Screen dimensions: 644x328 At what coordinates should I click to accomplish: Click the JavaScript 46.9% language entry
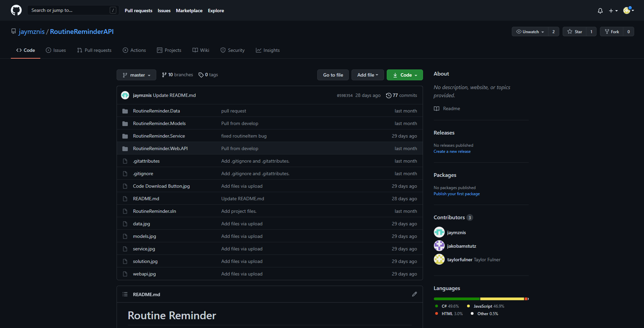click(486, 306)
